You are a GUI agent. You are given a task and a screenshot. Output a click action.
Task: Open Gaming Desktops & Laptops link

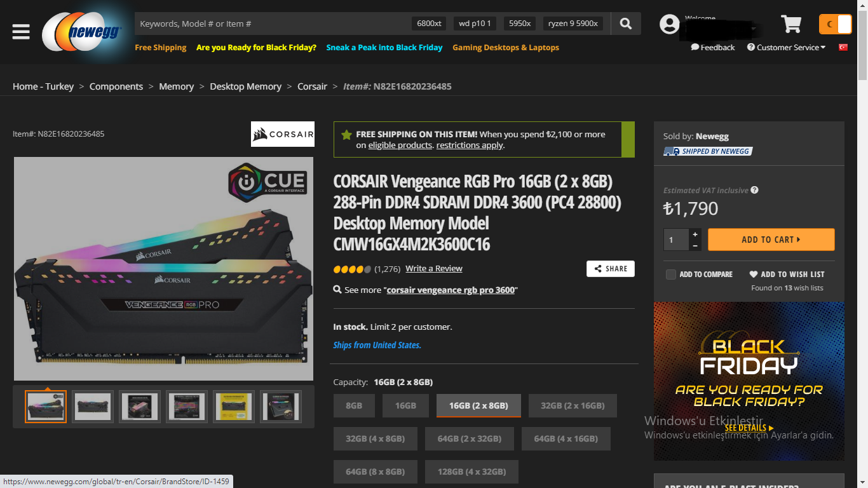pos(506,48)
